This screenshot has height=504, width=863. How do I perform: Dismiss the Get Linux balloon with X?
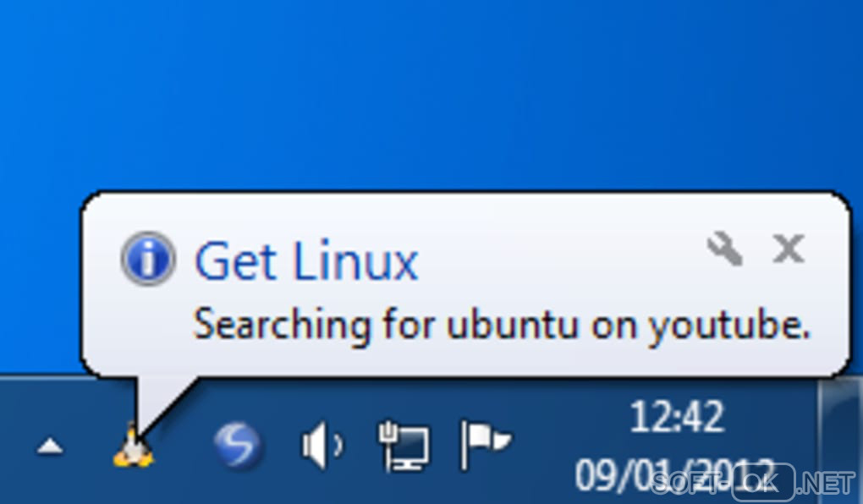[789, 249]
